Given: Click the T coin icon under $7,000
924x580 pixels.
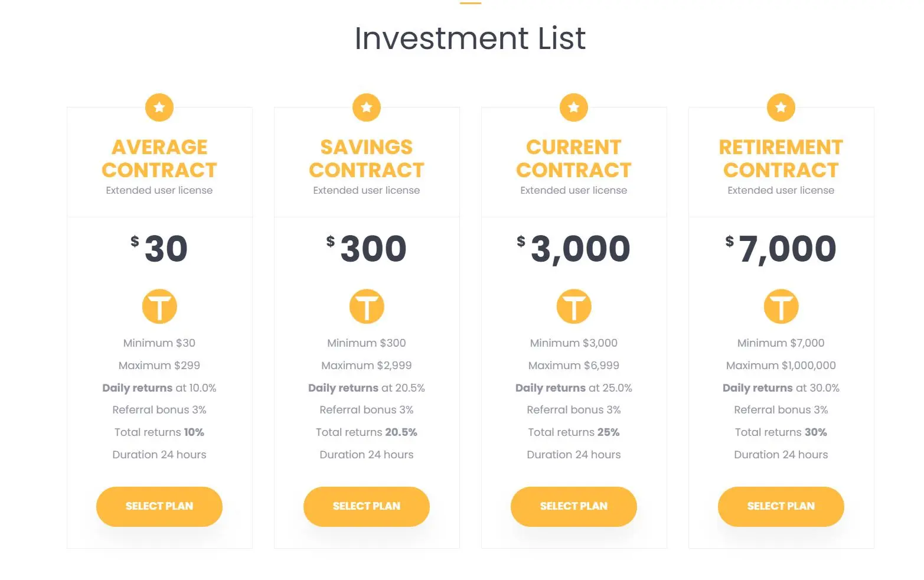Looking at the screenshot, I should [x=781, y=306].
